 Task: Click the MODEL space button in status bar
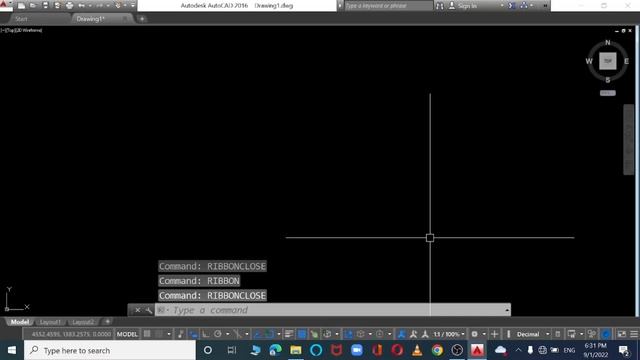[127, 334]
